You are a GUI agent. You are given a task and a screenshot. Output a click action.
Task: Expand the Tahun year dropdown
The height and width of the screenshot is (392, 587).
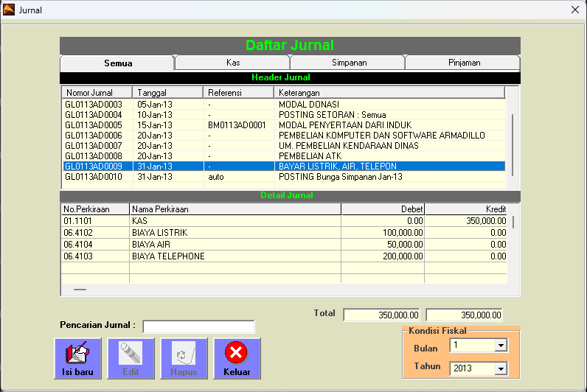(x=501, y=368)
